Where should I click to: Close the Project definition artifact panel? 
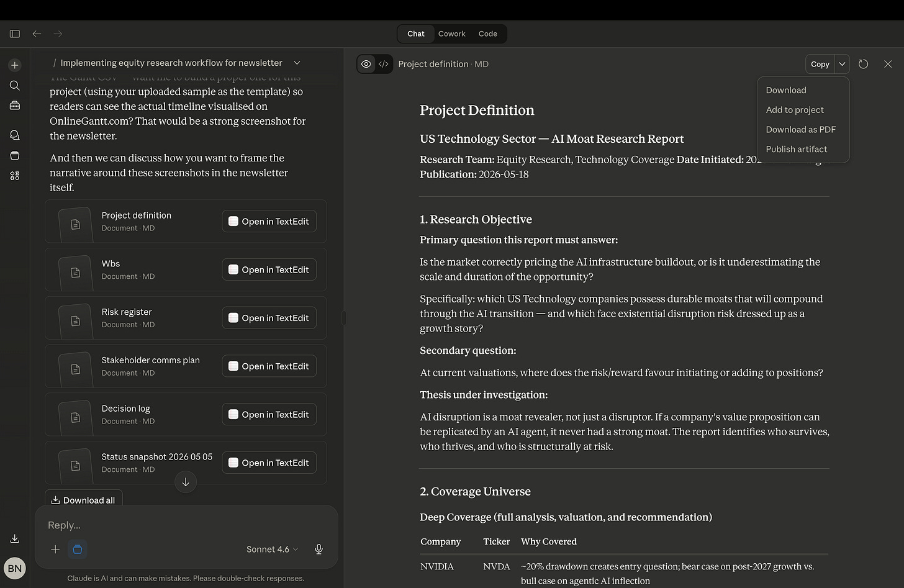coord(888,64)
